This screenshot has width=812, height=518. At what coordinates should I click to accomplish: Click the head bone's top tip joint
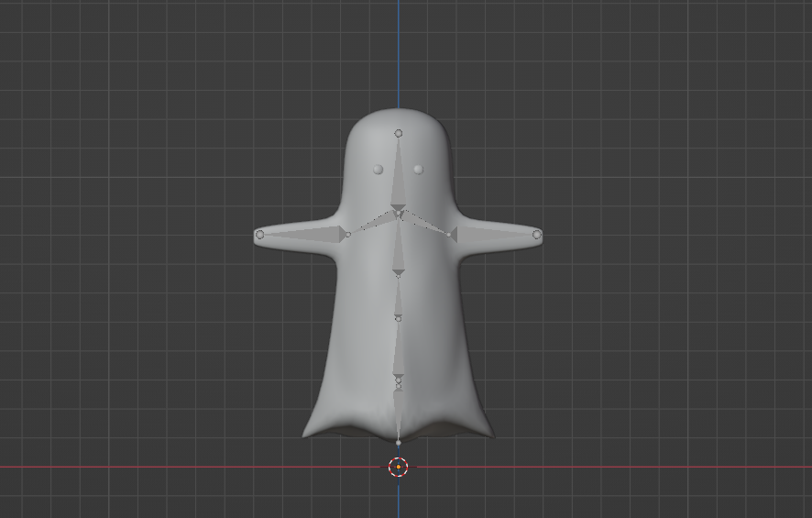click(399, 134)
